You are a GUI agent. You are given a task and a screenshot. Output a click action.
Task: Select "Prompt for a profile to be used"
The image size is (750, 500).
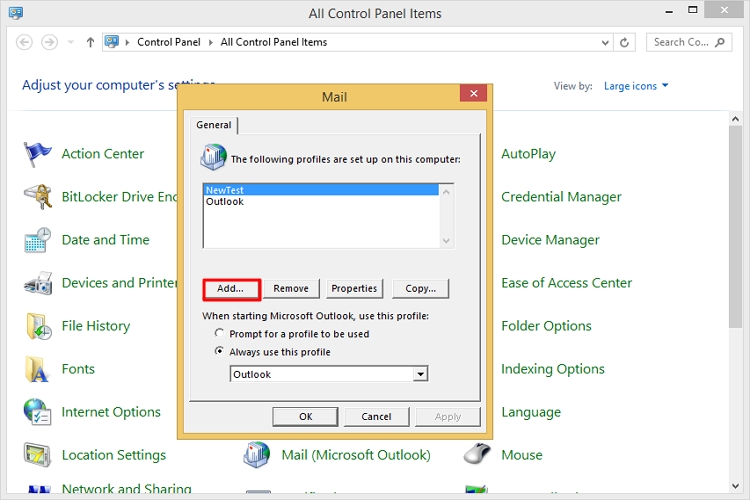(x=220, y=334)
